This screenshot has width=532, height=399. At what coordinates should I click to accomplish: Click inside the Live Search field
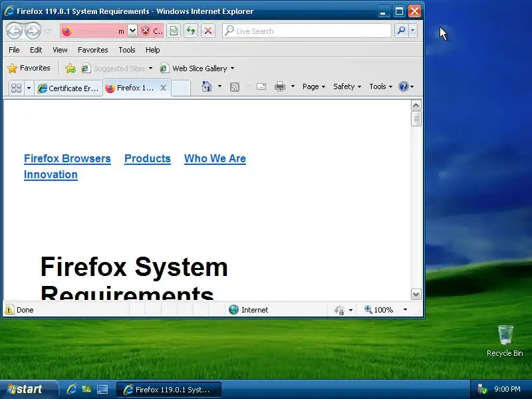tap(307, 31)
